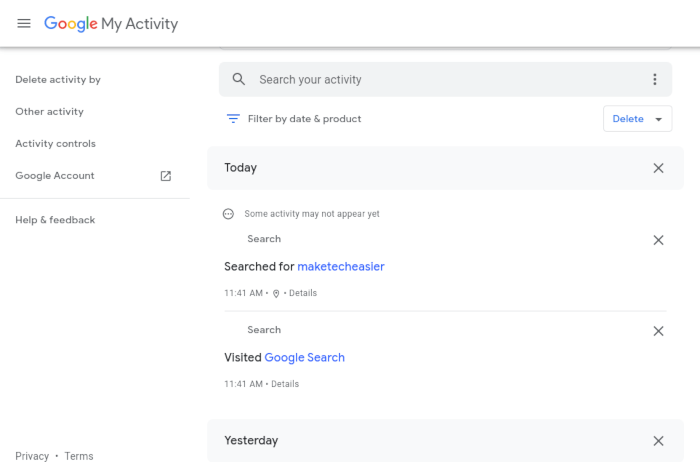The image size is (700, 462).
Task: Click the magnifier search icon
Action: [x=239, y=79]
